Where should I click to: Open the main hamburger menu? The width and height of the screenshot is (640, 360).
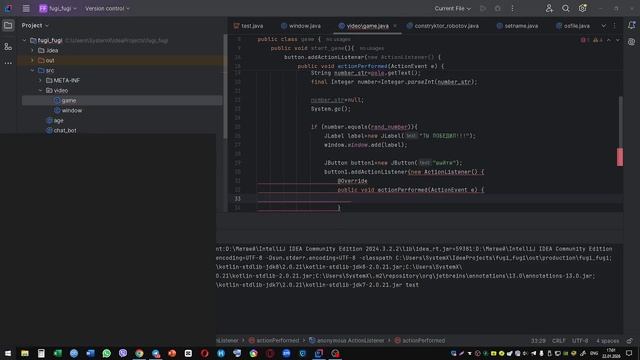click(x=26, y=8)
